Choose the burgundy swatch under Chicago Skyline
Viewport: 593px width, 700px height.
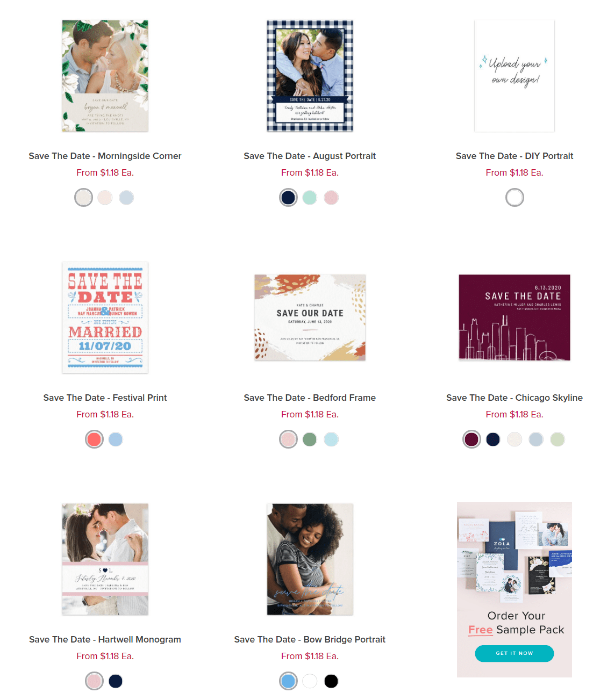[471, 439]
